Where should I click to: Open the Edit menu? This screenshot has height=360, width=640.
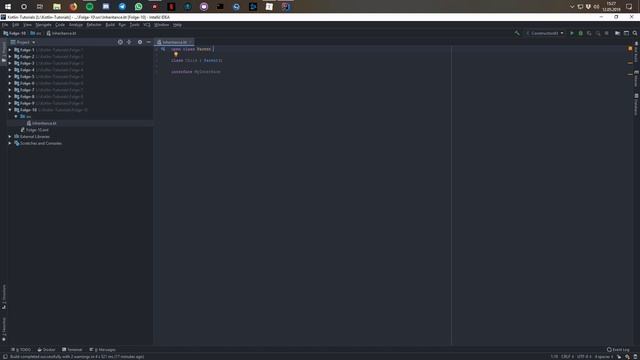[x=16, y=25]
